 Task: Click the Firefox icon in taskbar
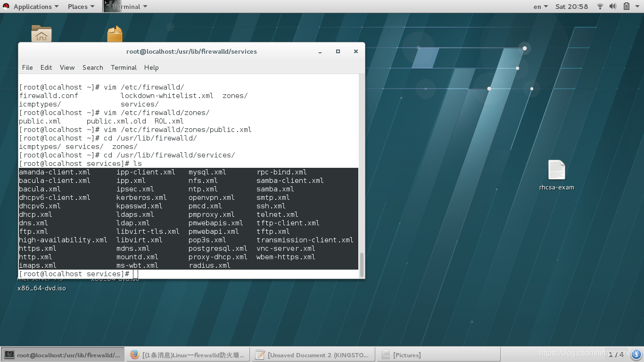[x=135, y=355]
